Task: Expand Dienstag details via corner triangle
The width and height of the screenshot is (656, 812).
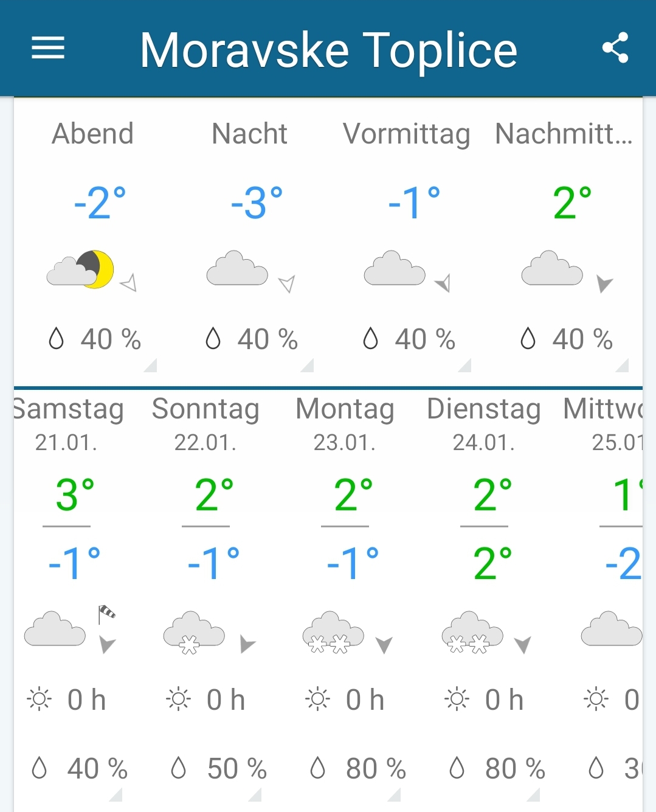Action: pos(533,795)
